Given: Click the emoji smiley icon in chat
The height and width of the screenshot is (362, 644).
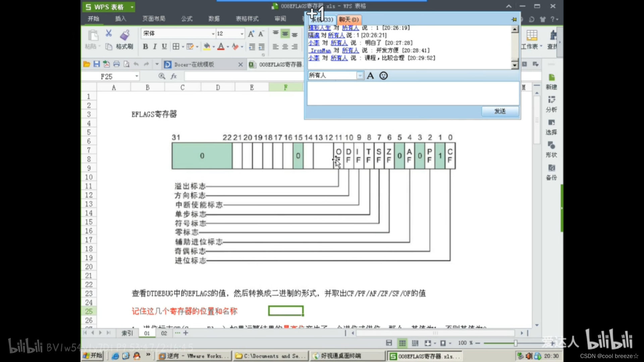Looking at the screenshot, I should coord(383,75).
